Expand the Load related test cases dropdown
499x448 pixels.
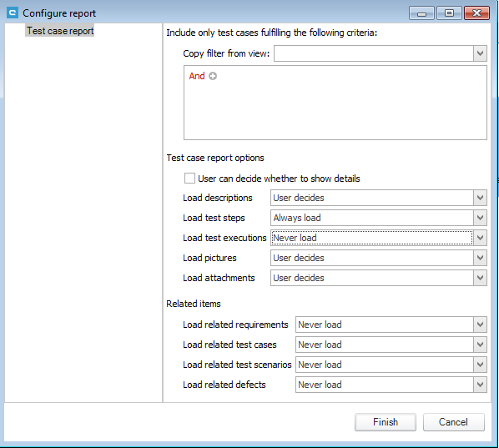coord(391,345)
